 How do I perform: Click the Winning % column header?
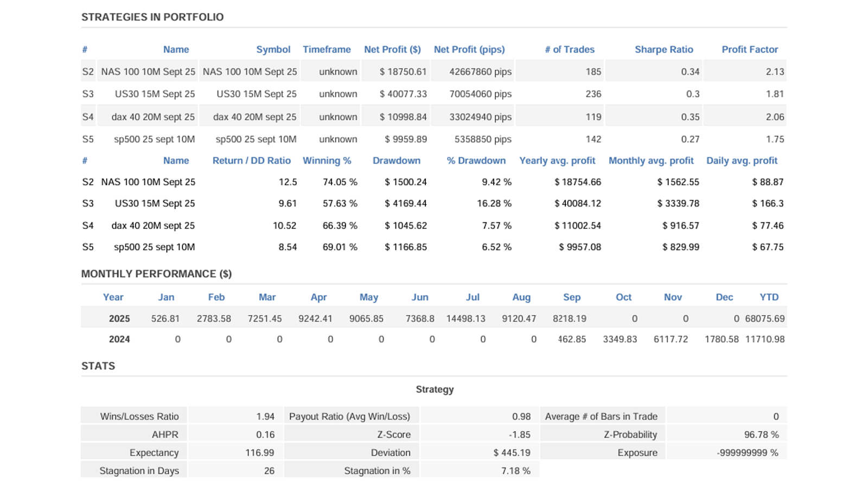click(x=327, y=160)
